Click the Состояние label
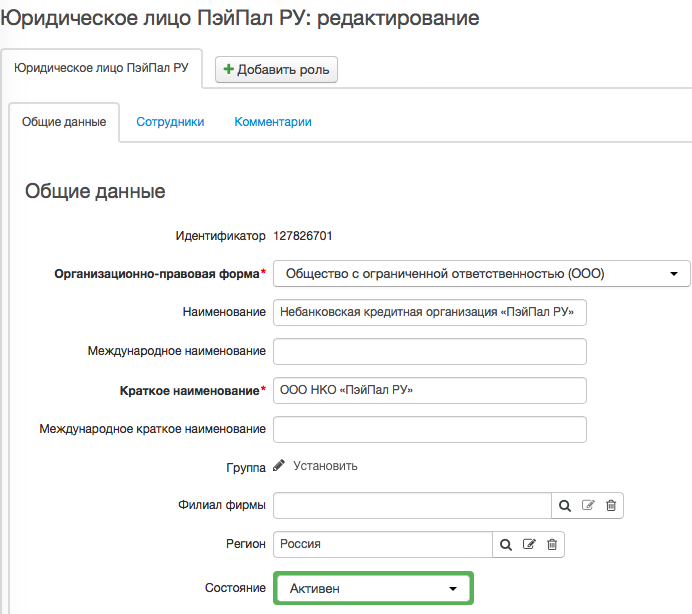692x614 pixels. [235, 588]
